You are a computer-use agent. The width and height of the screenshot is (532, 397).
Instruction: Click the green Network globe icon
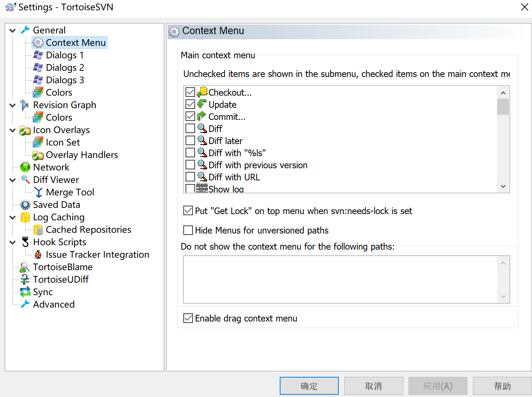tap(25, 168)
